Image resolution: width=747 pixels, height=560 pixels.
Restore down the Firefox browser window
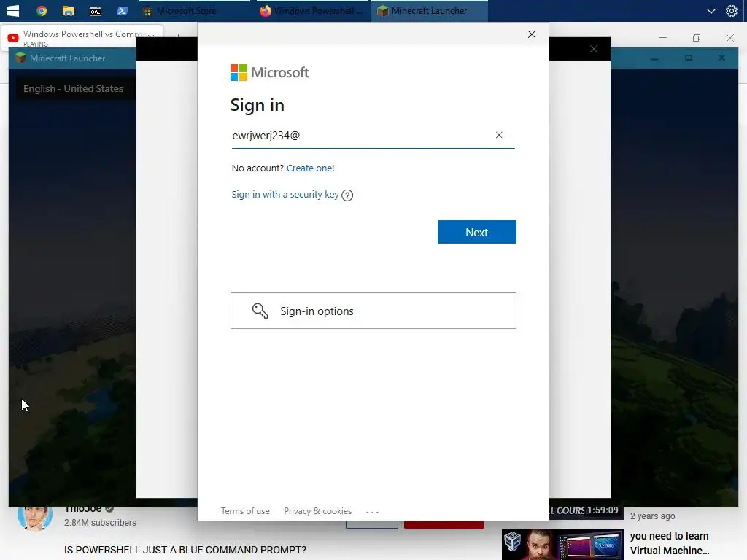click(697, 38)
